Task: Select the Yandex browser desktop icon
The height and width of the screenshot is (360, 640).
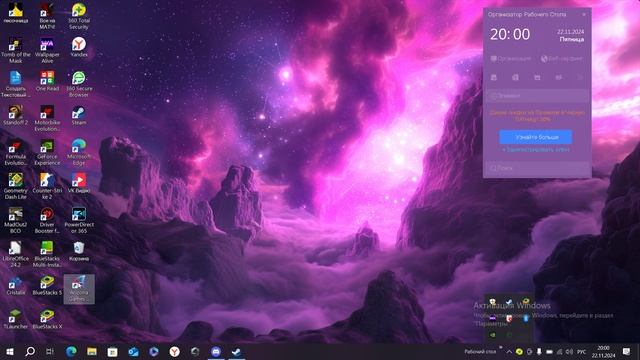Action: click(x=79, y=47)
